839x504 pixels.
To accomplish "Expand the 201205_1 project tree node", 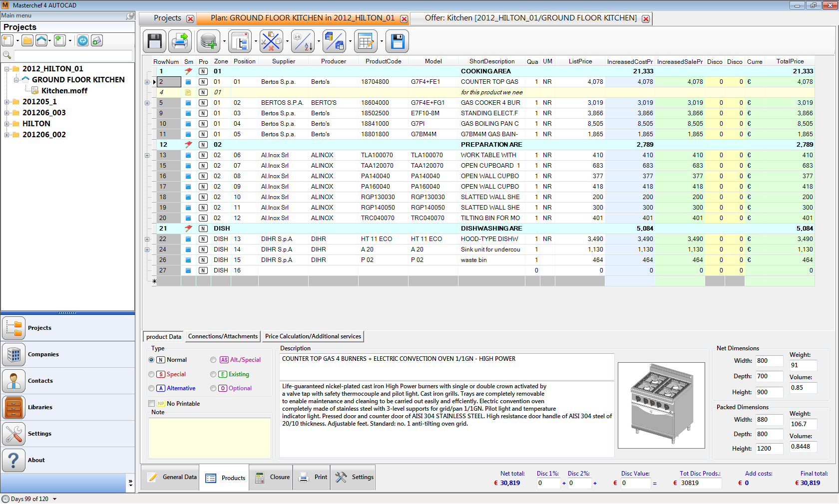I will [7, 102].
